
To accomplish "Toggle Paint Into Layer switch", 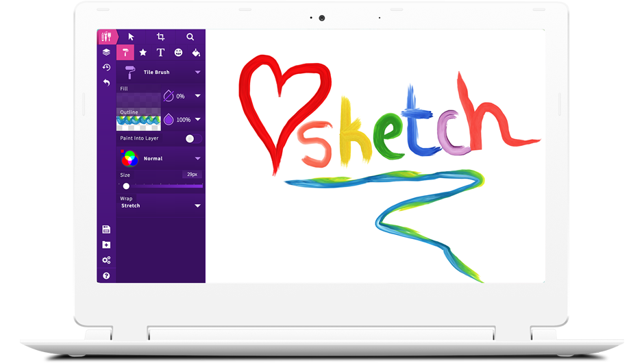I will (190, 138).
